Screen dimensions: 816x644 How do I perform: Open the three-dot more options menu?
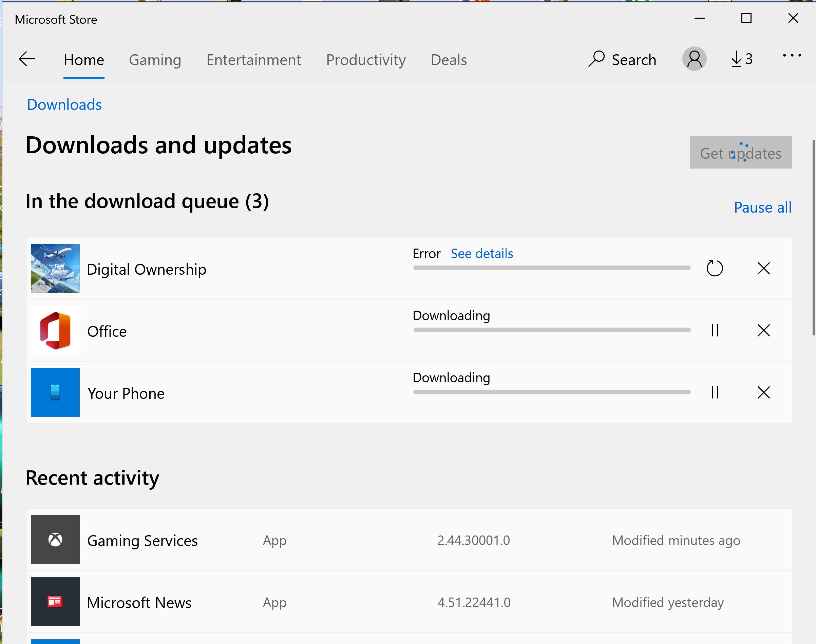[x=792, y=56]
